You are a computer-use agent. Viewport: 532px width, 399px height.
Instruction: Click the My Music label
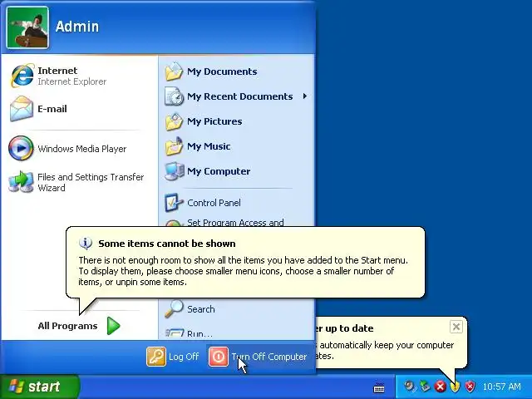tap(209, 146)
